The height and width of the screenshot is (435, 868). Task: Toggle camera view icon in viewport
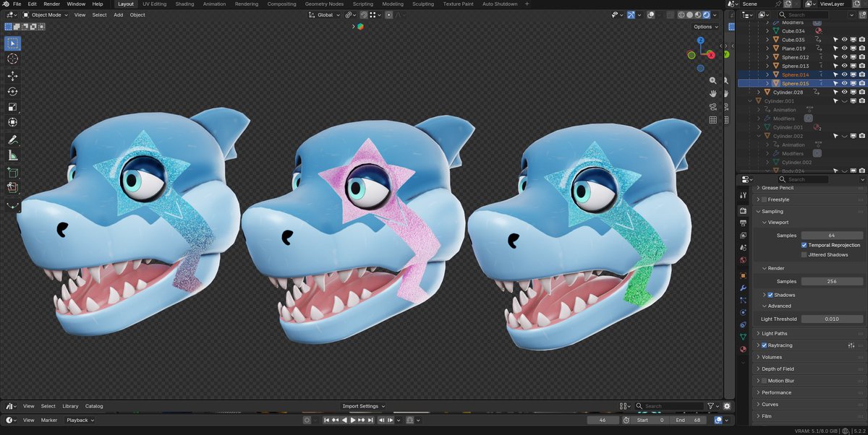click(712, 107)
